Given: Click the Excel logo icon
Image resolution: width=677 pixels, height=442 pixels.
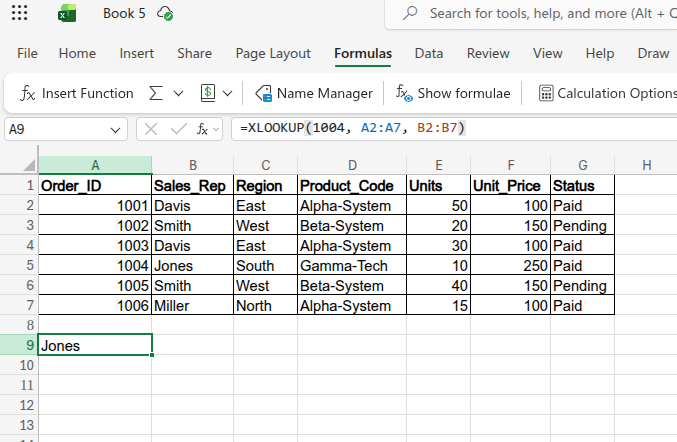Looking at the screenshot, I should (x=67, y=14).
